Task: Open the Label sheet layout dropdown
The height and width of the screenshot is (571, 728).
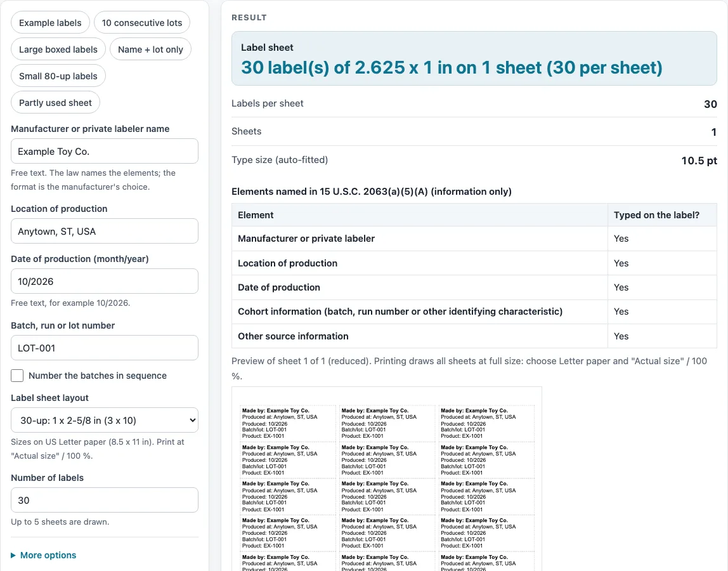Action: [105, 420]
